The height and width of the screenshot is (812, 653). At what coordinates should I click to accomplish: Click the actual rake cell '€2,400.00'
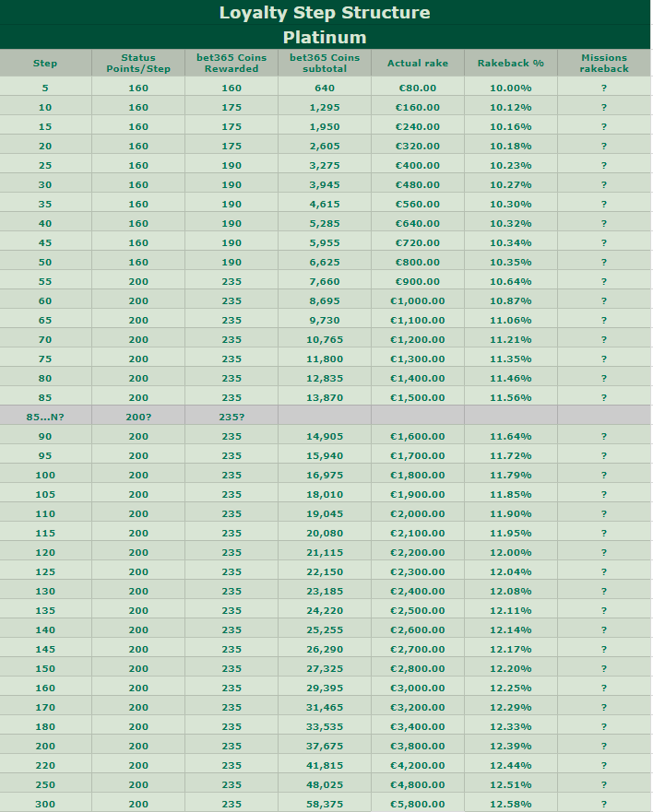[x=418, y=591]
